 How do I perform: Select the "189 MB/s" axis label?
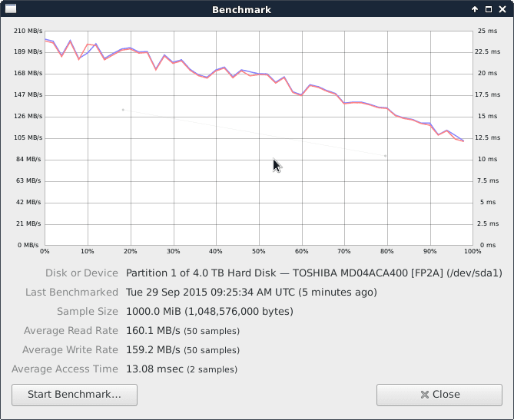[x=28, y=51]
